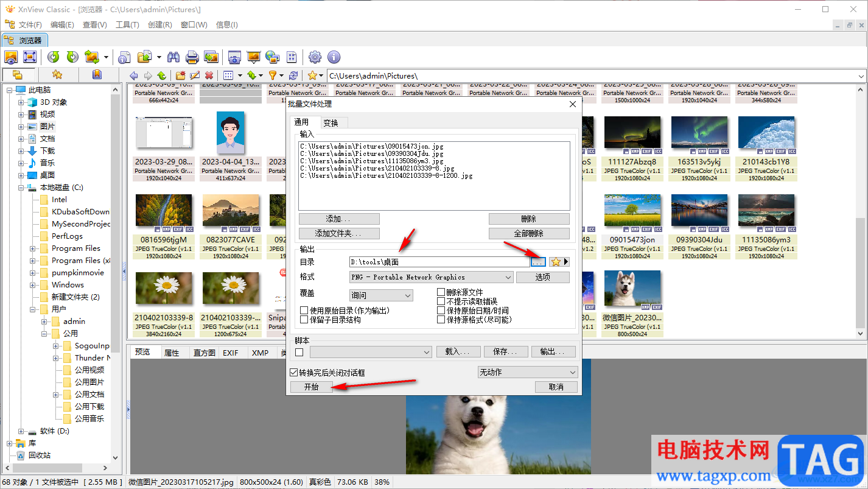Screen dimensions: 868x489
Task: Open the 覆盖 询问 dropdown
Action: click(381, 295)
